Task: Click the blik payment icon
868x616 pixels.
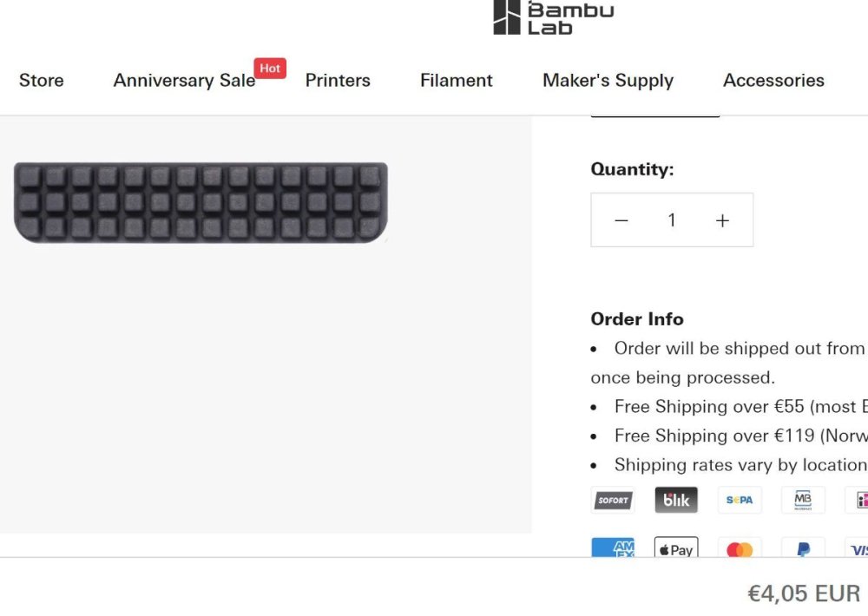Action: [x=676, y=501]
